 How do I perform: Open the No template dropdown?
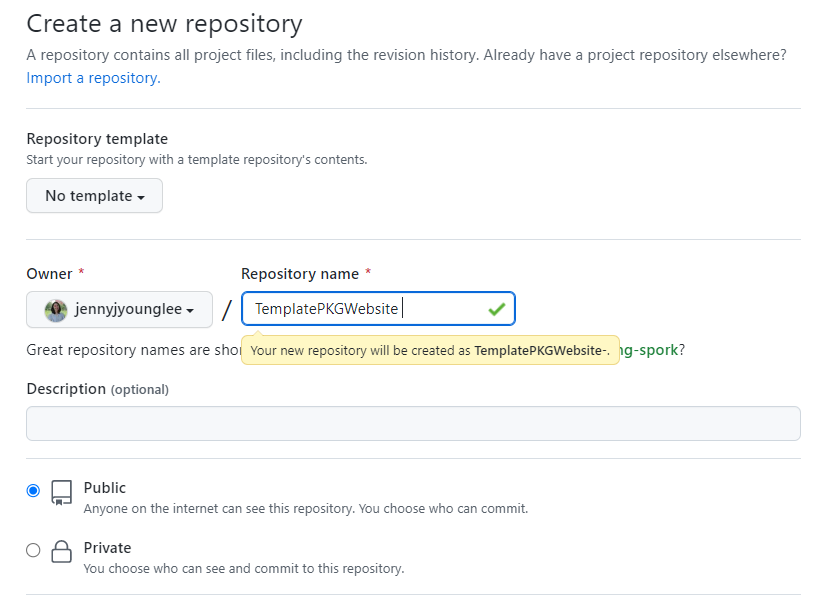(94, 196)
